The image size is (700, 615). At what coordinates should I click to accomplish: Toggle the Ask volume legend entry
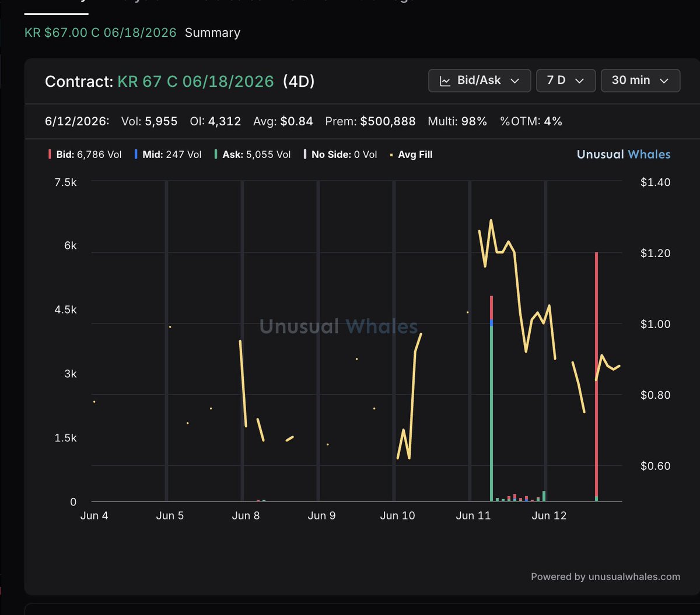[x=253, y=154]
